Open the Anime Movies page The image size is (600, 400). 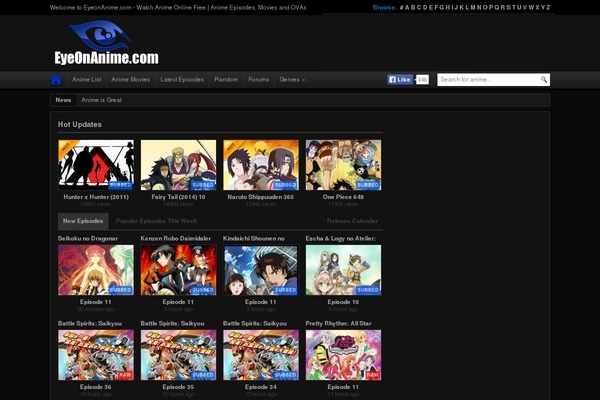[130, 80]
